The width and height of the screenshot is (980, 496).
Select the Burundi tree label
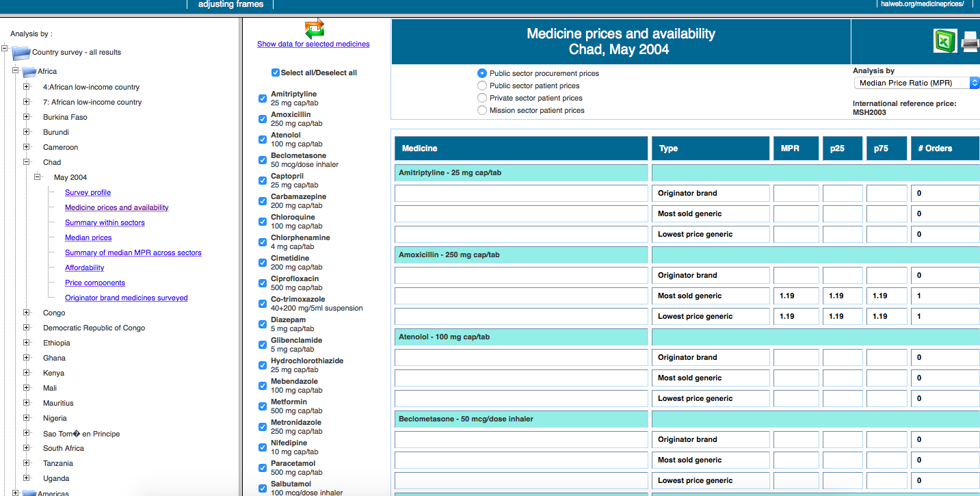coord(56,132)
